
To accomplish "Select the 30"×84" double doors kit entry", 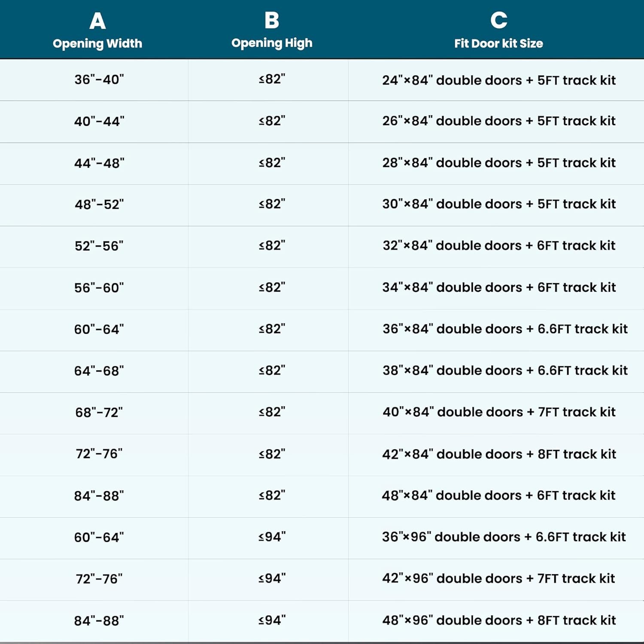I will pyautogui.click(x=499, y=204).
